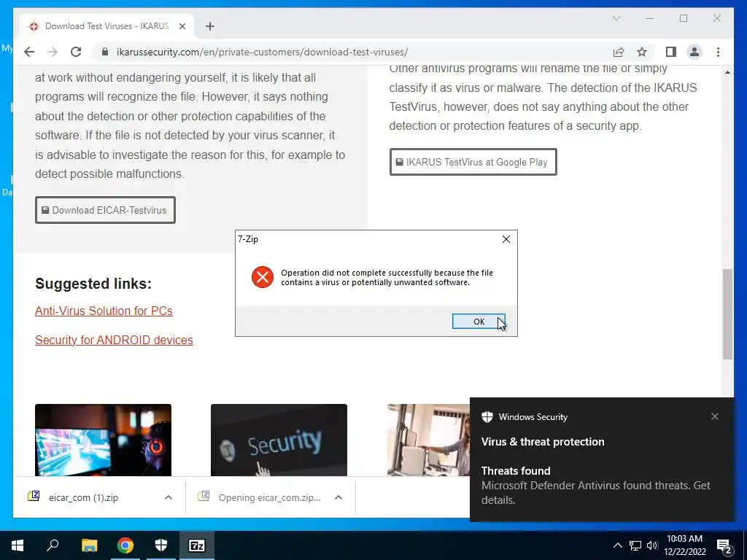Open the clock showing 10:03 AM

tap(684, 545)
